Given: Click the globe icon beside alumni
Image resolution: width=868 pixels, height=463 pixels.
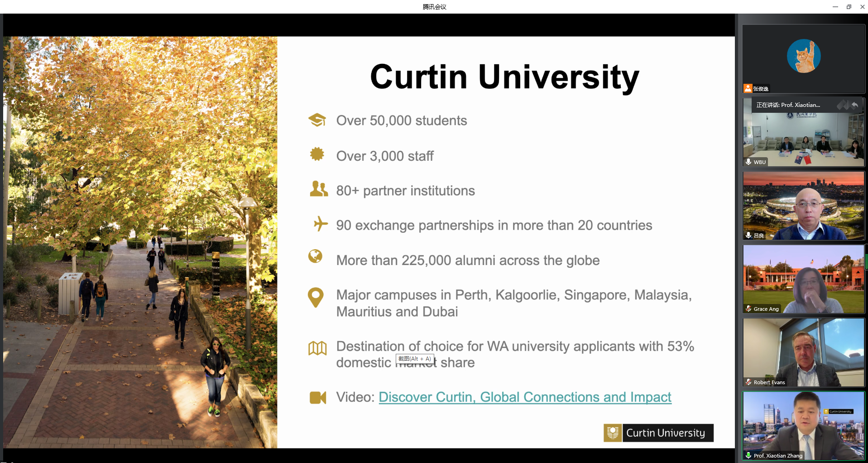Looking at the screenshot, I should tap(315, 256).
